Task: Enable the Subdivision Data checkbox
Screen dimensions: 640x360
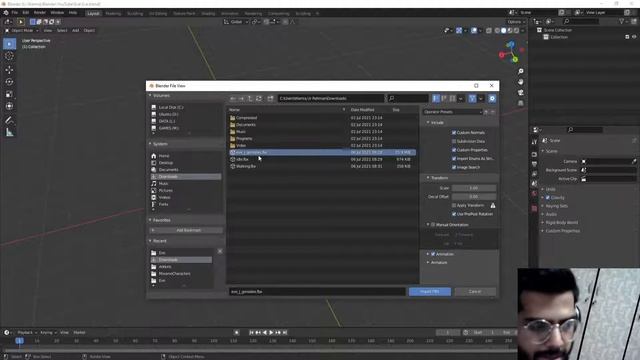Action: coord(454,141)
